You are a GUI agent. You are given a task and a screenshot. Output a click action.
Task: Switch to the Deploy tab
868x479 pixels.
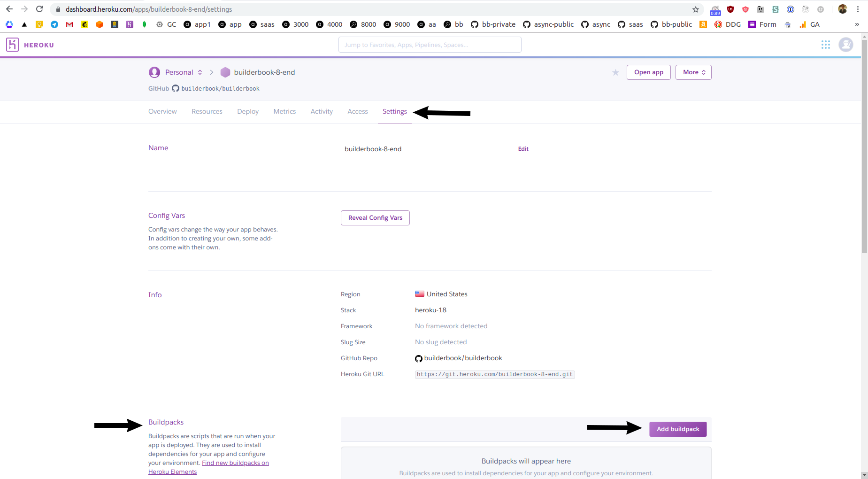tap(248, 111)
